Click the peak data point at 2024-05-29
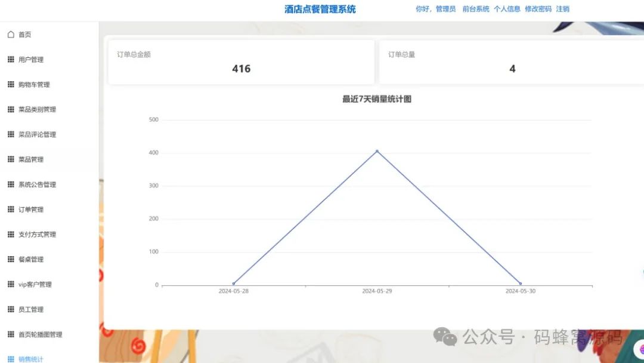 tap(377, 151)
